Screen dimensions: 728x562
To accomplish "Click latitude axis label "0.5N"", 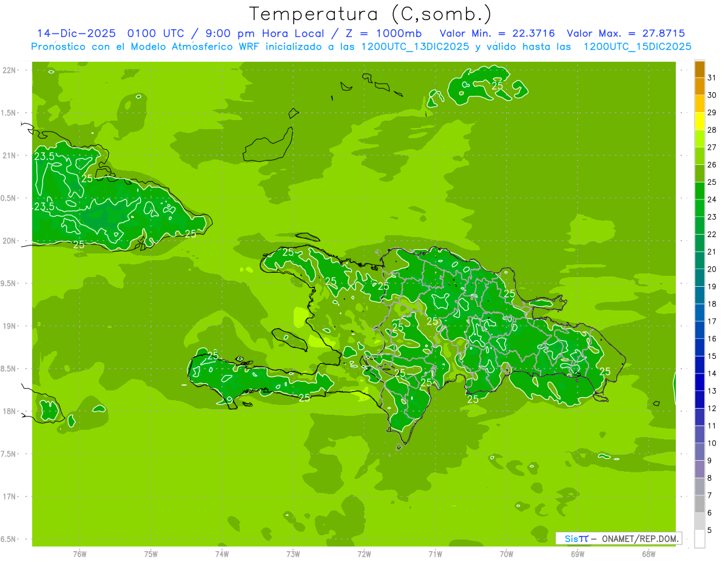I will coord(9,198).
